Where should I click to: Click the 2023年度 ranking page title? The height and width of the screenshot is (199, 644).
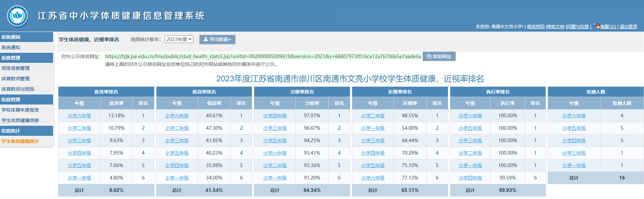[x=350, y=79]
